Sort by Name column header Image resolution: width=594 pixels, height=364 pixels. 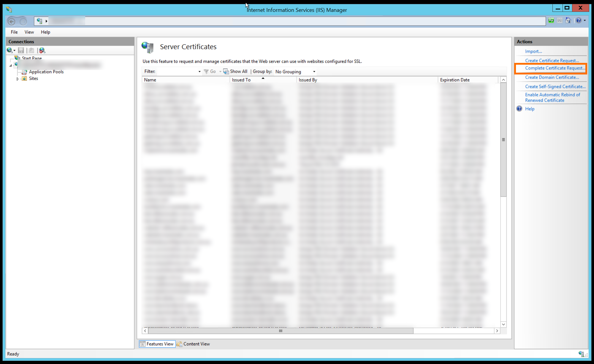click(x=186, y=80)
